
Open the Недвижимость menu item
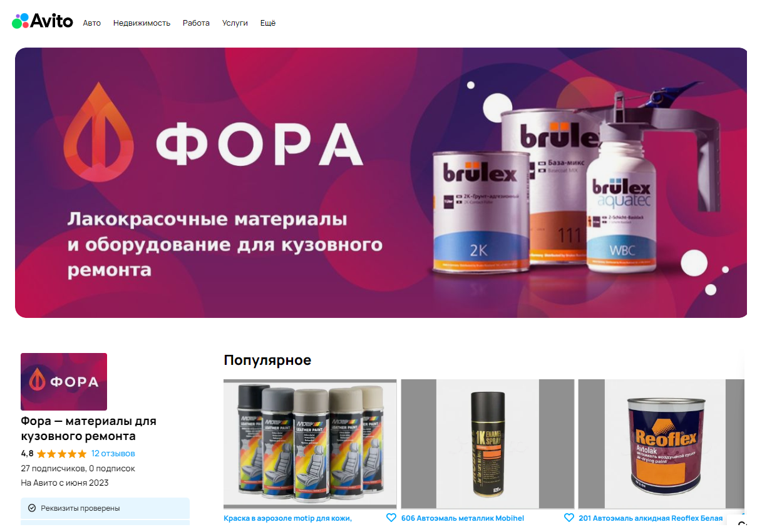(x=142, y=23)
